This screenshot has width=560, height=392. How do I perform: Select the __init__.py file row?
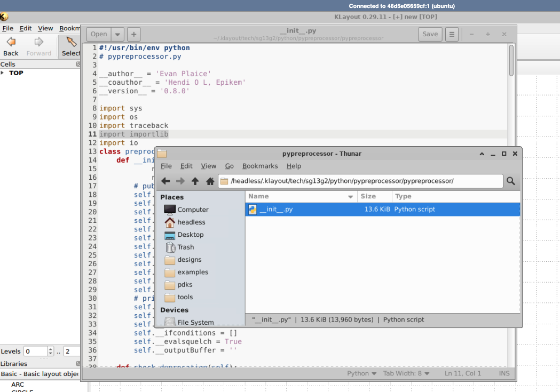(383, 210)
